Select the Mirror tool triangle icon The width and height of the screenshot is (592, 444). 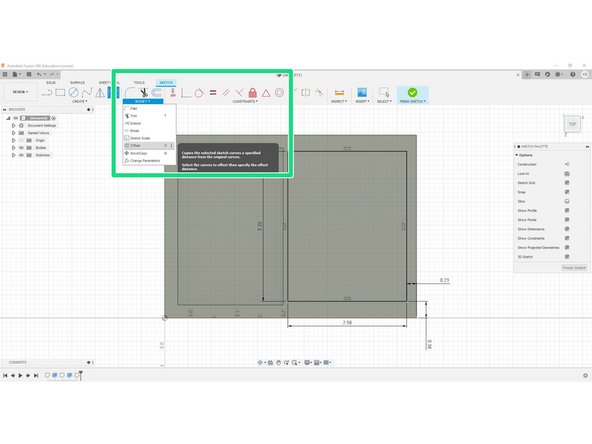point(100,92)
